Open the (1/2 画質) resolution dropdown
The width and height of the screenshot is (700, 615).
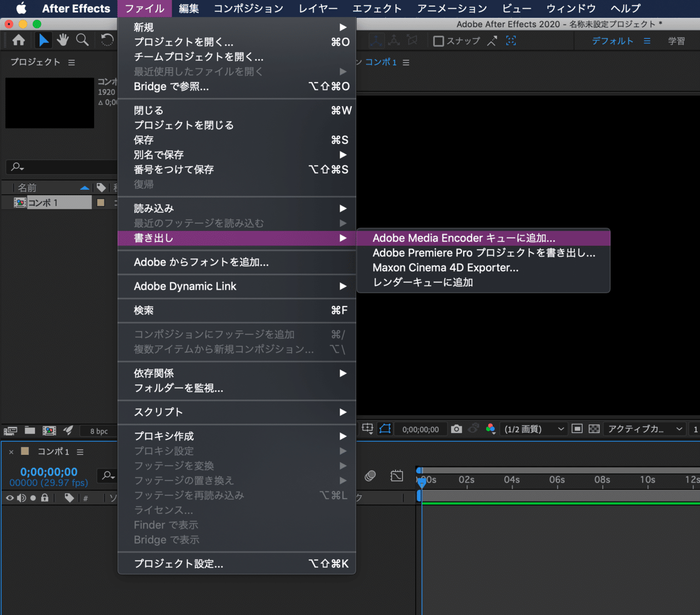pyautogui.click(x=534, y=429)
